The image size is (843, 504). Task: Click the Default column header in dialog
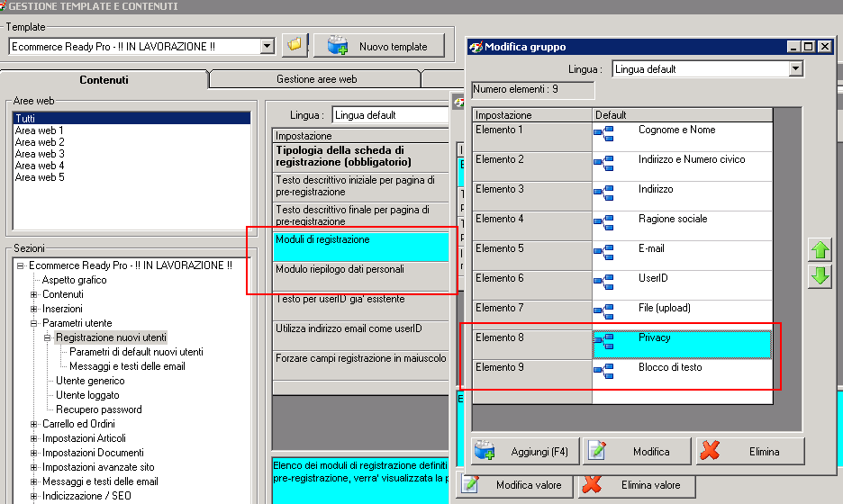point(683,115)
